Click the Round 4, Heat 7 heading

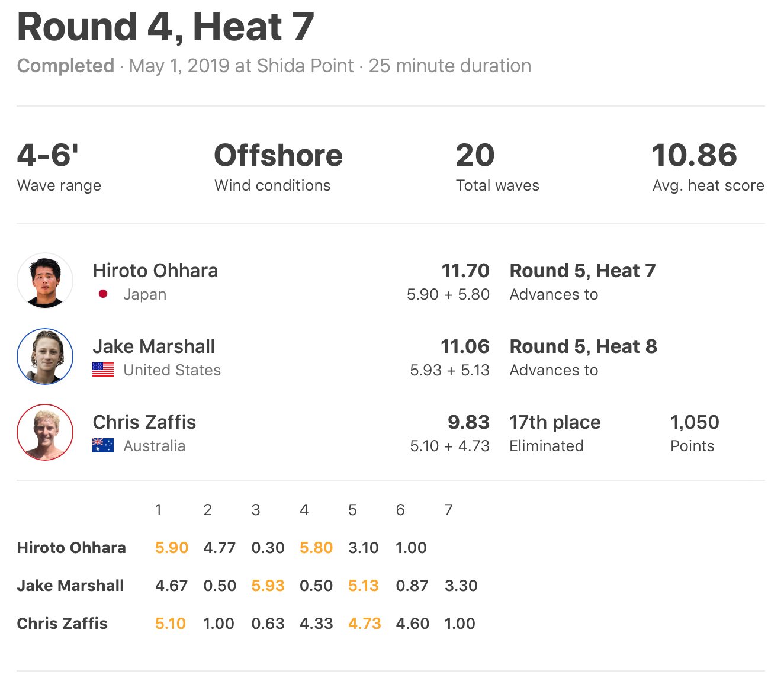pyautogui.click(x=165, y=27)
